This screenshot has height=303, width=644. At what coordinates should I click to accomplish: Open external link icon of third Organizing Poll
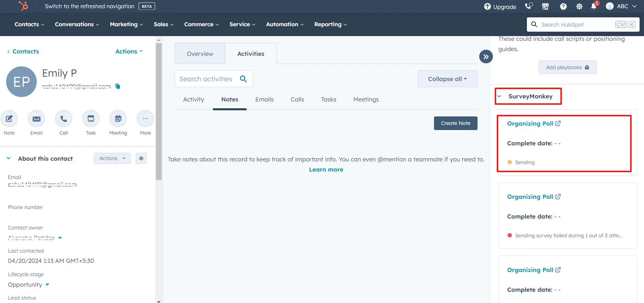[558, 270]
